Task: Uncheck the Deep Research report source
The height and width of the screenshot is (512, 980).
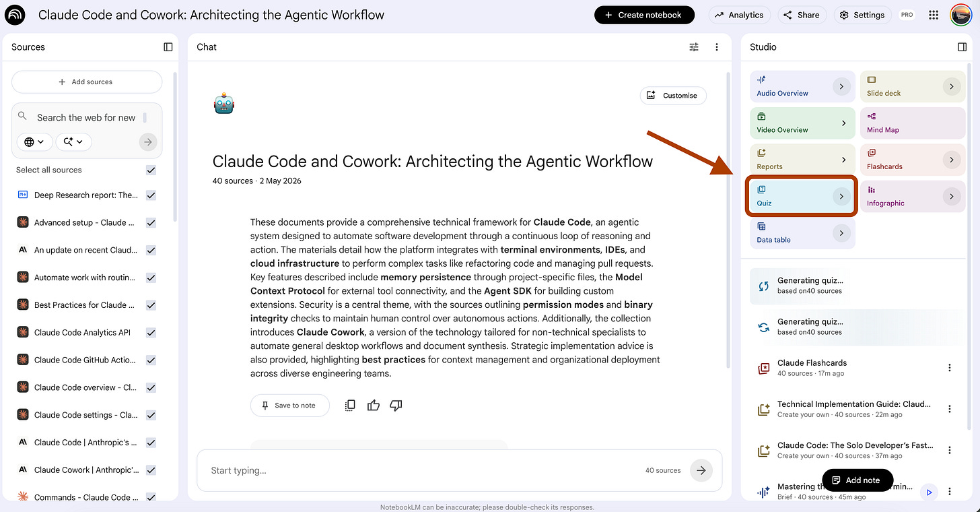Action: tap(151, 195)
